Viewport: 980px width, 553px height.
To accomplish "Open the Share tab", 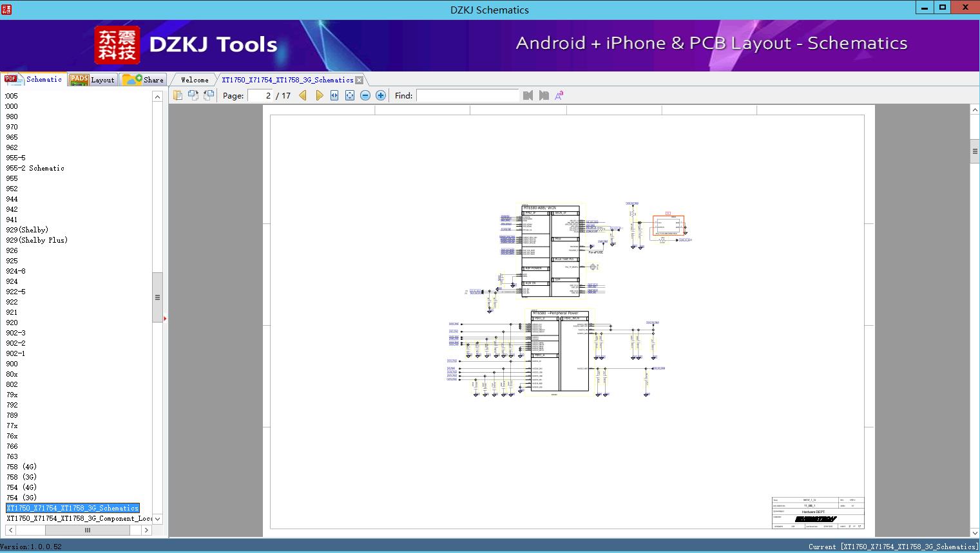I will (143, 80).
